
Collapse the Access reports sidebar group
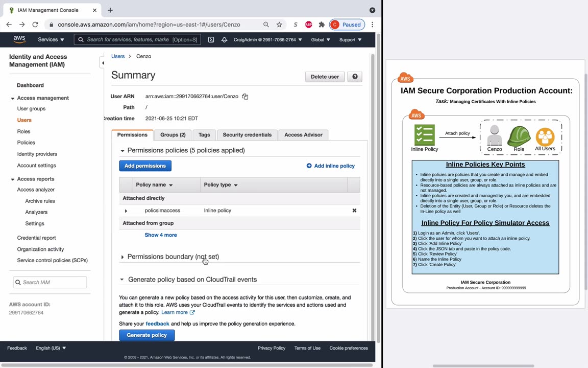click(12, 179)
